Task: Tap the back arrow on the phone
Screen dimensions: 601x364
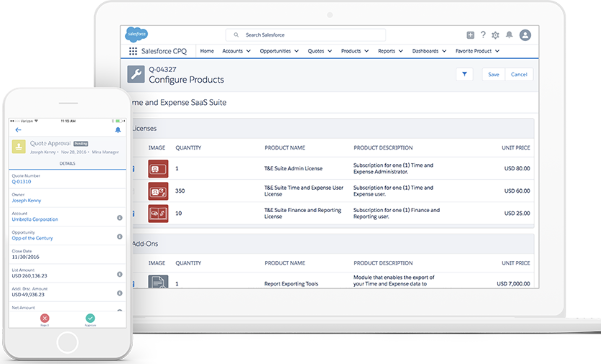Action: pos(18,130)
